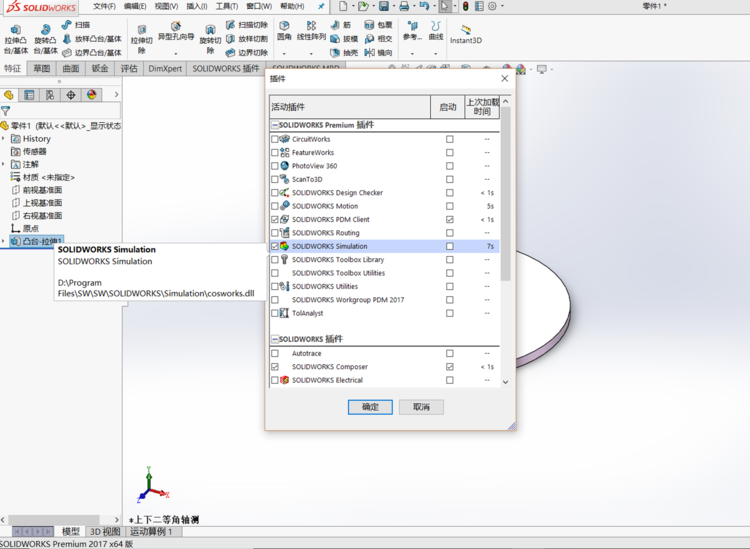Viewport: 750px width, 549px height.
Task: Select the 扫描切除 swept cut tool
Action: point(247,25)
